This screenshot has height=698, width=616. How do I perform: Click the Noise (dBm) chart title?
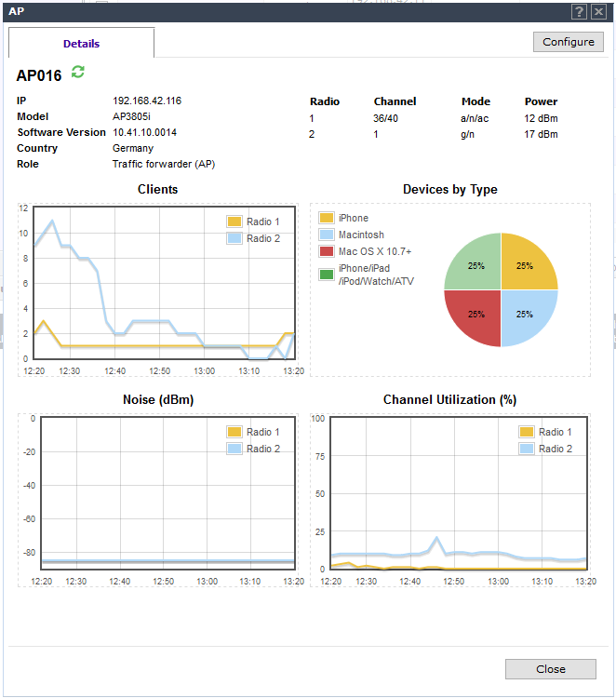coord(158,400)
